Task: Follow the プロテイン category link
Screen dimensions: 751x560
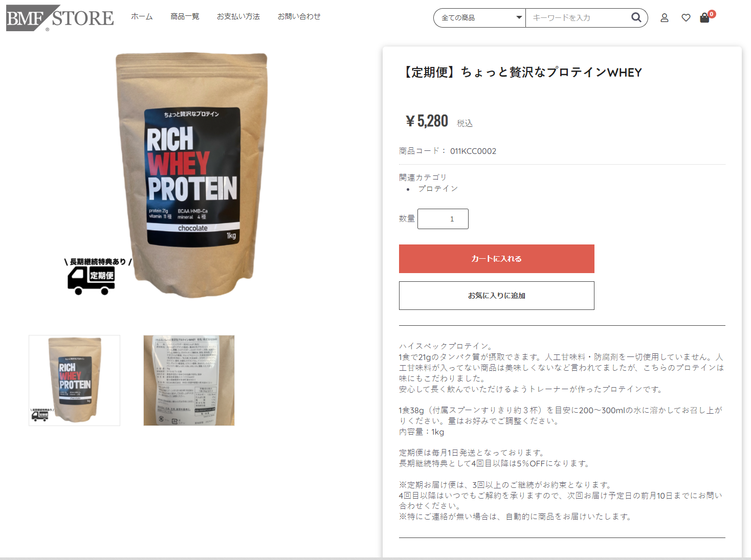Action: point(438,189)
